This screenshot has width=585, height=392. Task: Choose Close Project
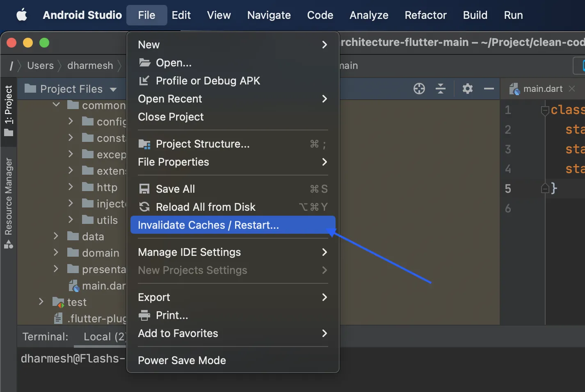pos(171,117)
